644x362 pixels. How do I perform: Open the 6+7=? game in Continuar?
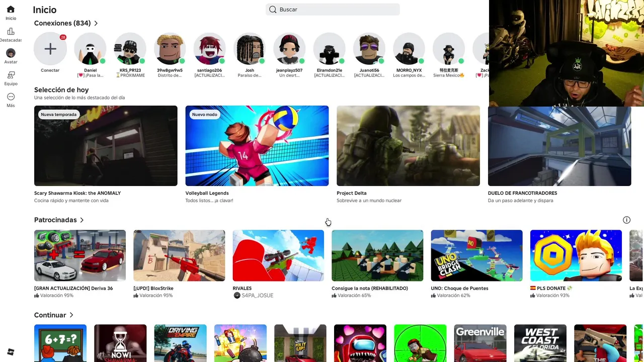(60, 343)
